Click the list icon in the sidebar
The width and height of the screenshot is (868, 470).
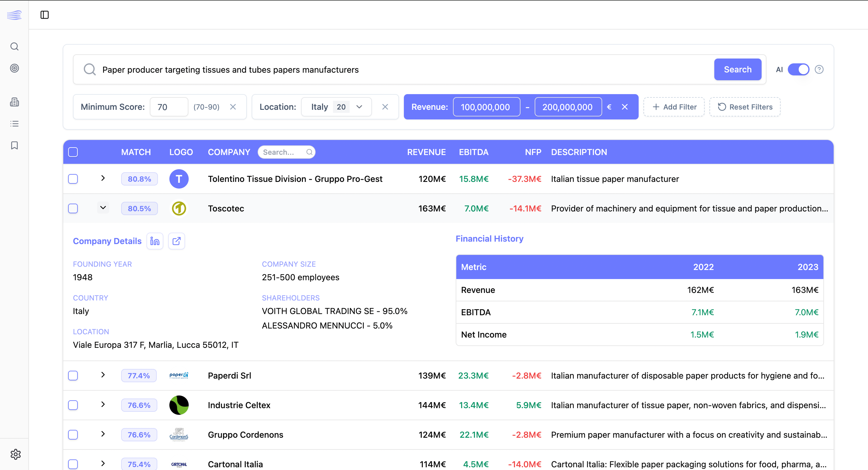[14, 123]
